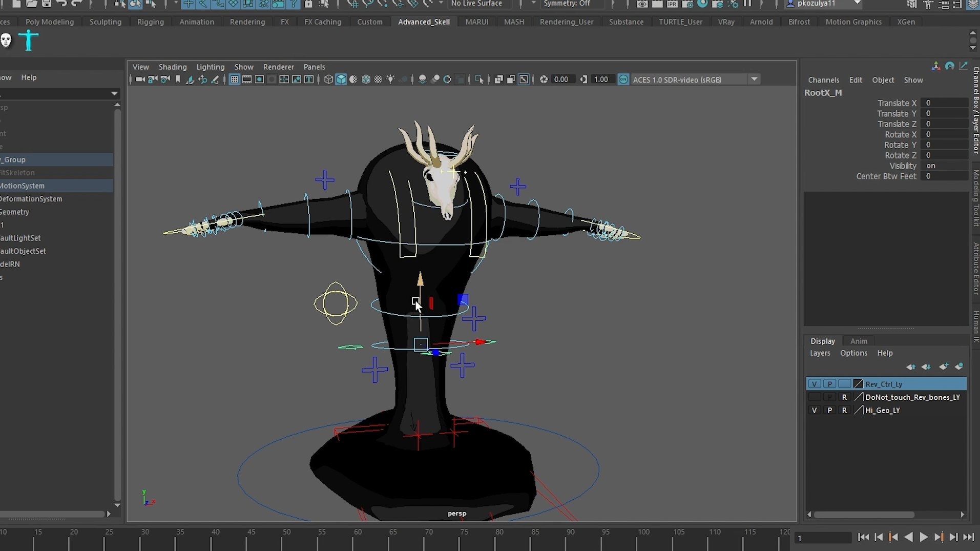Screen dimensions: 980x551
Task: Create new empty layer icon
Action: pyautogui.click(x=943, y=367)
